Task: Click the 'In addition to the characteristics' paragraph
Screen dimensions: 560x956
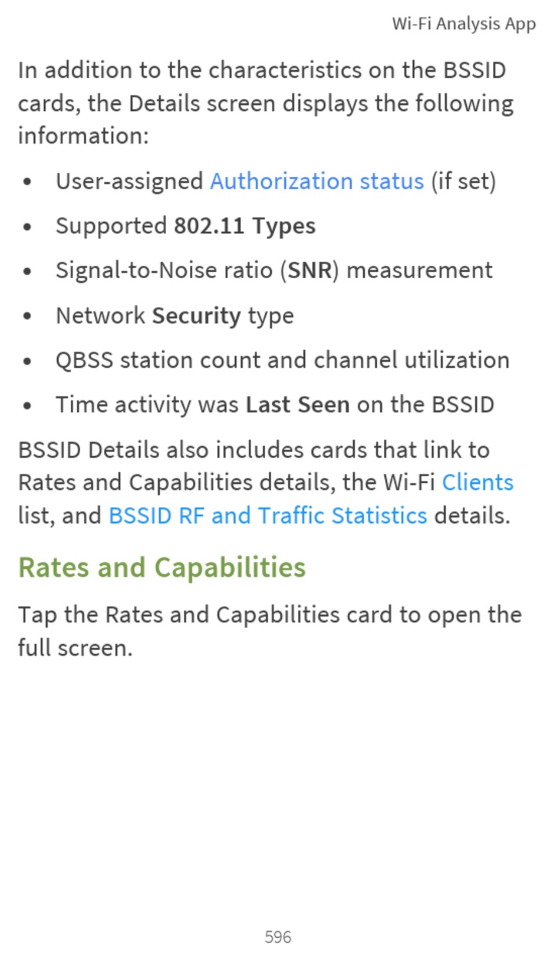Action: pyautogui.click(x=266, y=103)
